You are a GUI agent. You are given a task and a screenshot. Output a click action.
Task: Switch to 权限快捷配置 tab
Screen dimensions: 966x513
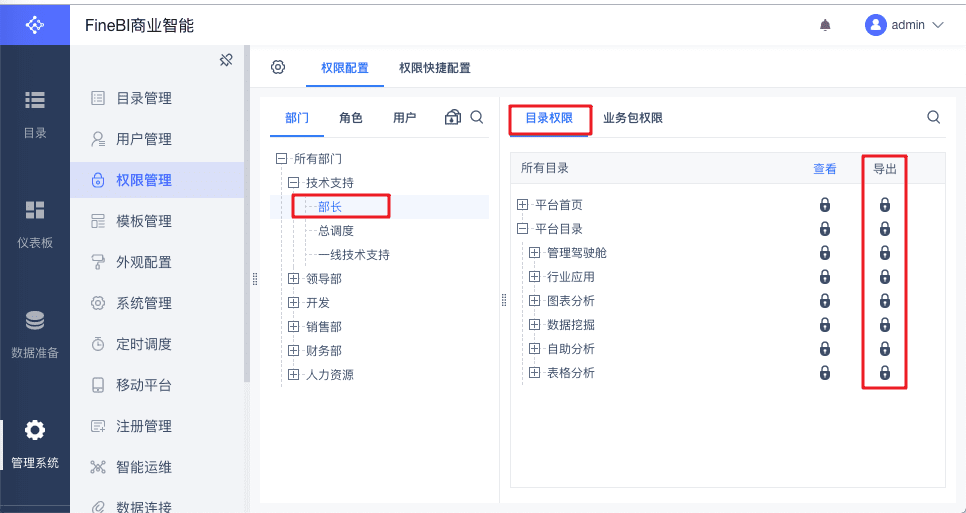(434, 68)
